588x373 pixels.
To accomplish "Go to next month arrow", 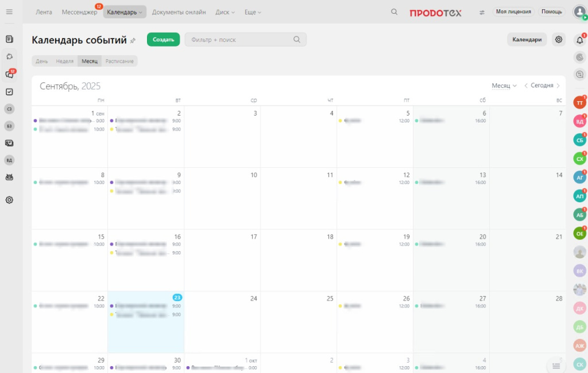I will click(558, 86).
